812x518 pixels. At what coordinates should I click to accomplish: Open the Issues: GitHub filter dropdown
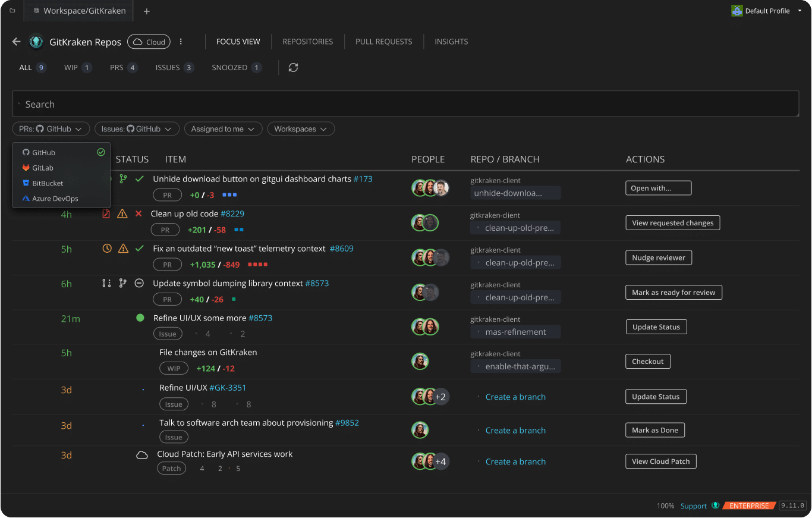pos(137,129)
